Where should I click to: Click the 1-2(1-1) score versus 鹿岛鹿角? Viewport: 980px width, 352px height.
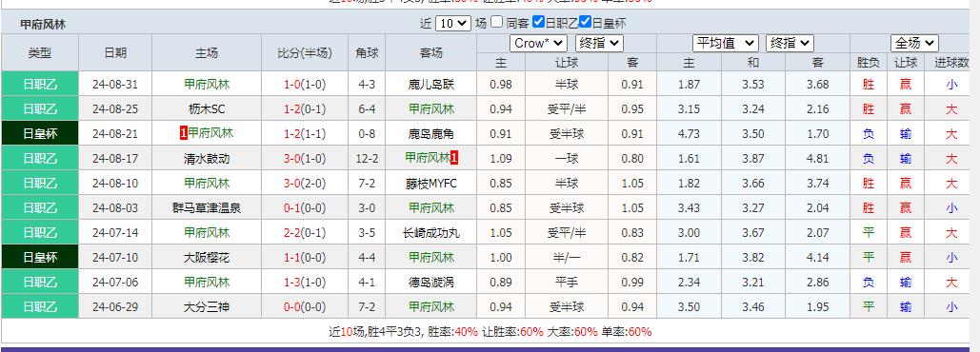pos(305,133)
